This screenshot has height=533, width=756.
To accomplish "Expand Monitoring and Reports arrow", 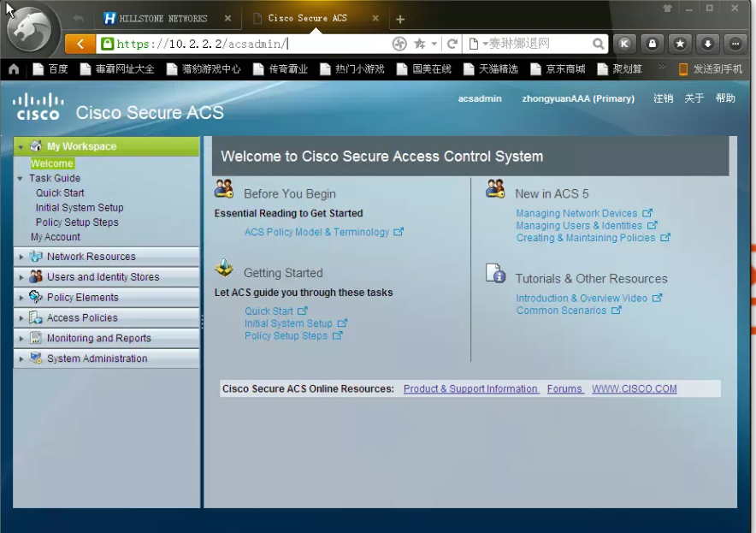I will click(21, 339).
